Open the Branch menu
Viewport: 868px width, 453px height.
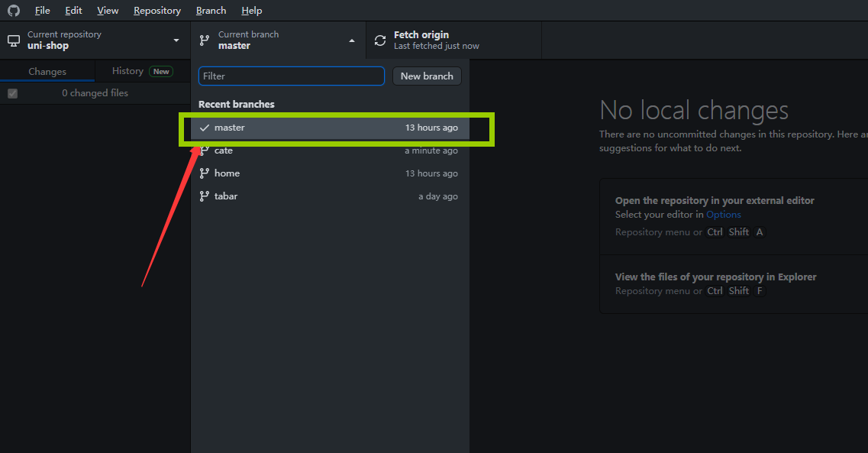pos(211,11)
